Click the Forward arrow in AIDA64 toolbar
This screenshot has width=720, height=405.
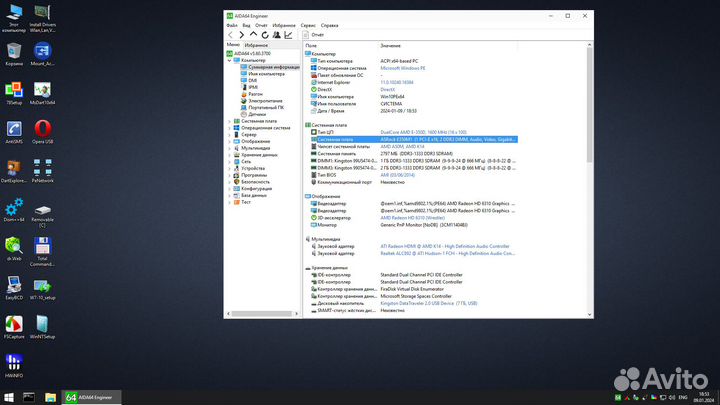coord(242,35)
